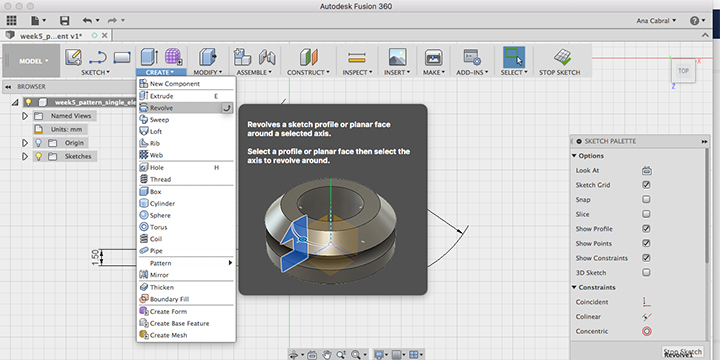
Task: Open the File menu icon
Action: pyautogui.click(x=39, y=21)
